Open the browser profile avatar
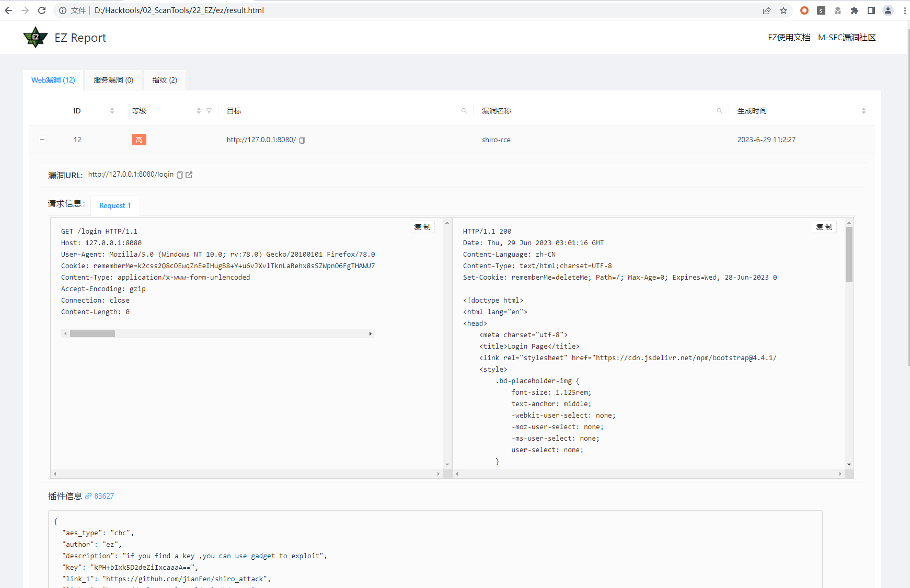Screen dimensions: 910x588 888,10
